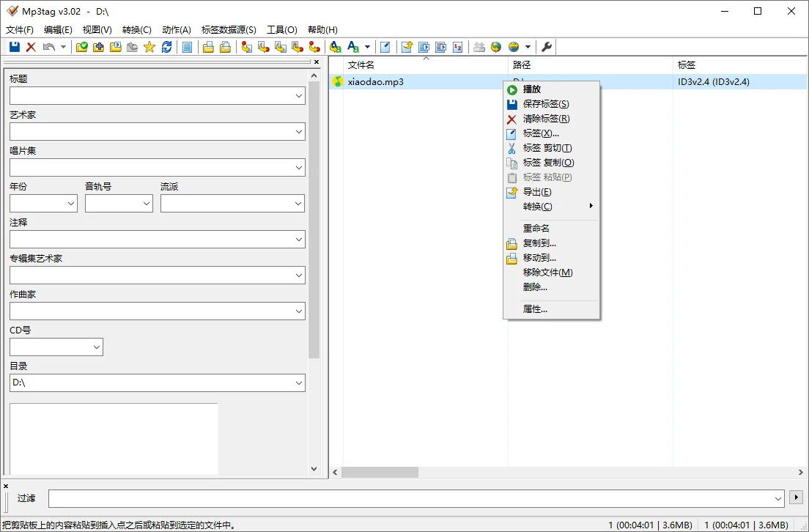Screen dimensions: 809x532
Task: Click the Options wrench icon on toolbar
Action: [546, 47]
